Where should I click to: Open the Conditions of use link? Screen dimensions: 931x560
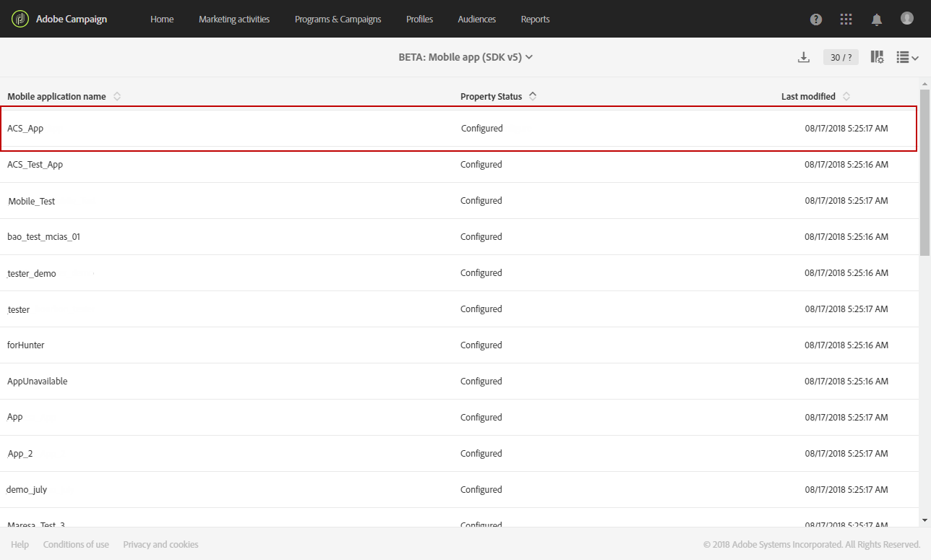tap(76, 544)
